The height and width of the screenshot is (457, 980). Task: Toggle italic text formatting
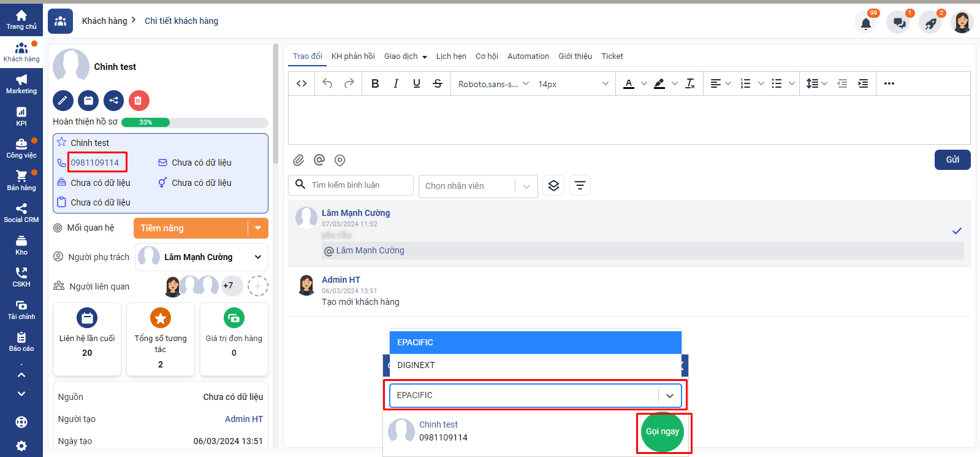(396, 84)
